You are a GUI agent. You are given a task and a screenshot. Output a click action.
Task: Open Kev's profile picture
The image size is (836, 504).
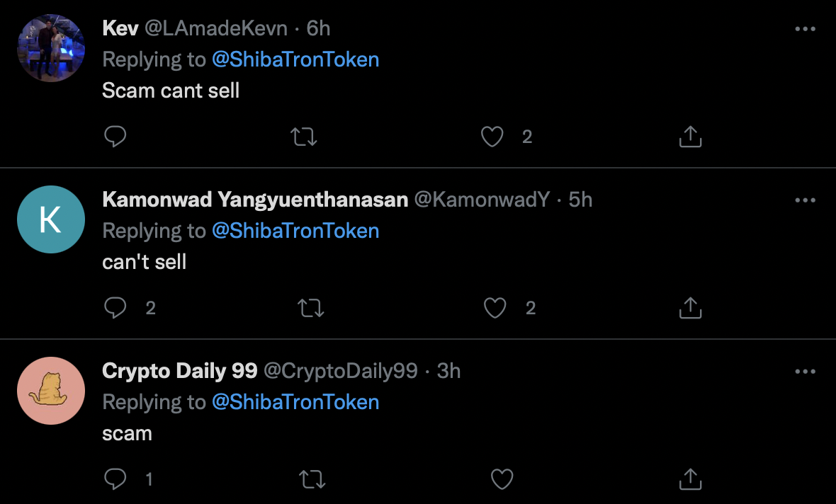51,48
